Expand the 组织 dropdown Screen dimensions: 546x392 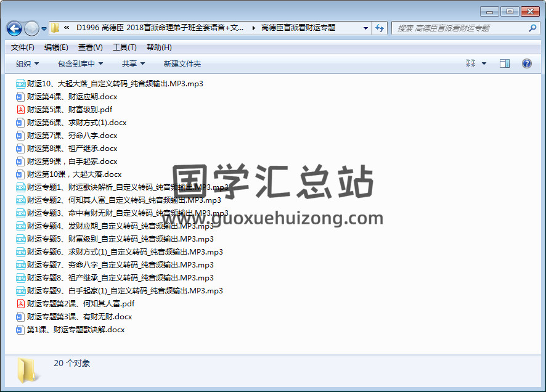point(27,63)
